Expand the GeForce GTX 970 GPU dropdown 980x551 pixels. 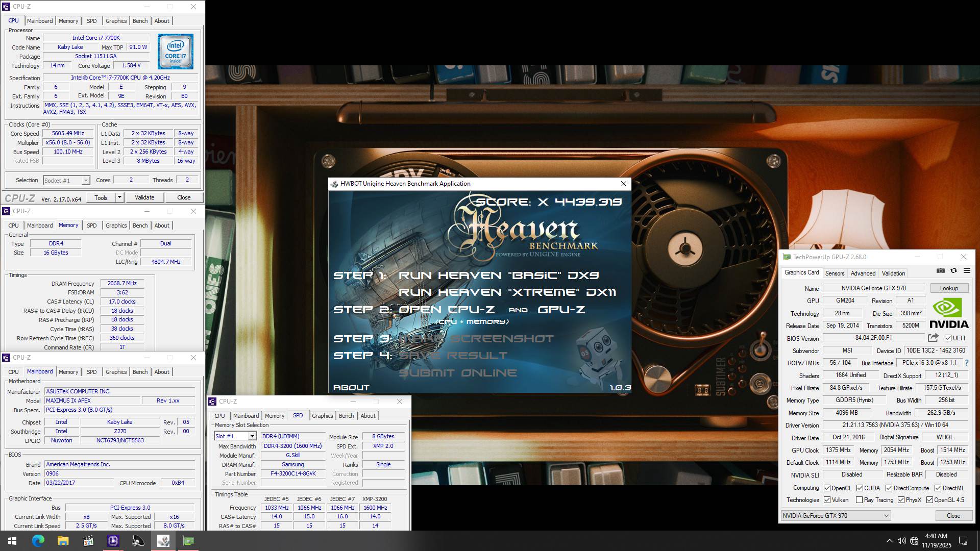pos(886,516)
